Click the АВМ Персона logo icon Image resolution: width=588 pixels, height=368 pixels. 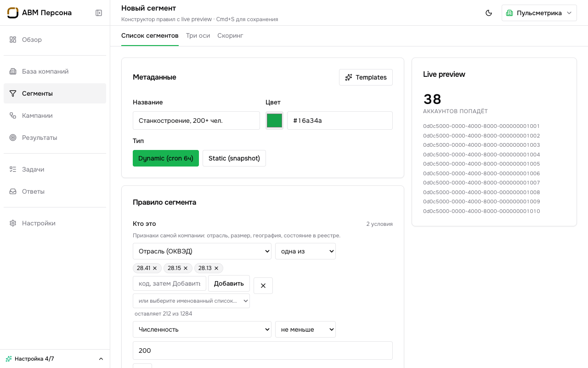pos(13,13)
